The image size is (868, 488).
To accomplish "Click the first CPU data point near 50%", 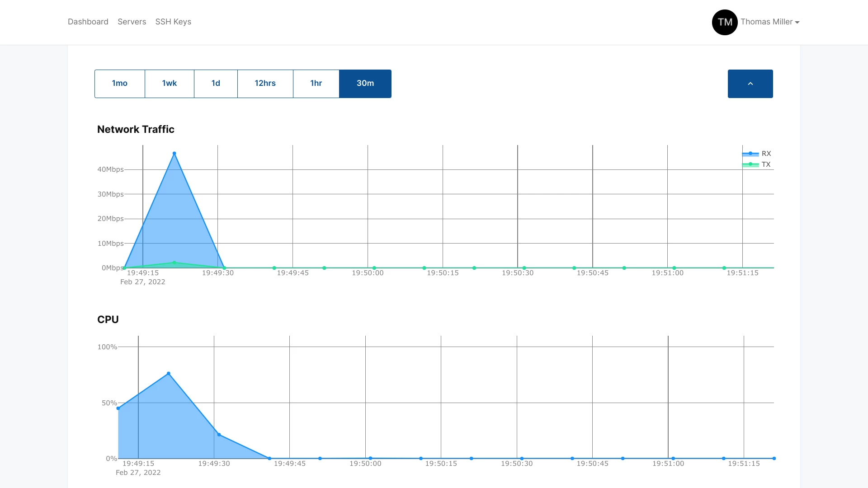I will click(118, 408).
